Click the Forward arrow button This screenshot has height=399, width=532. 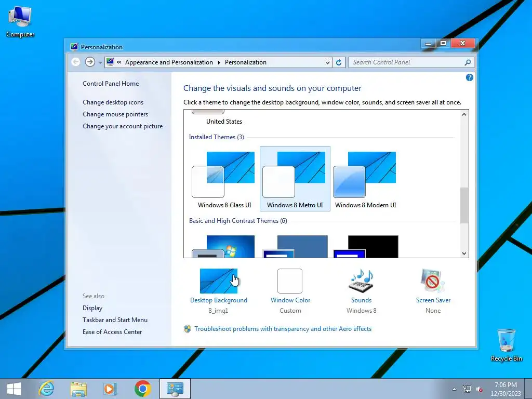coord(90,62)
